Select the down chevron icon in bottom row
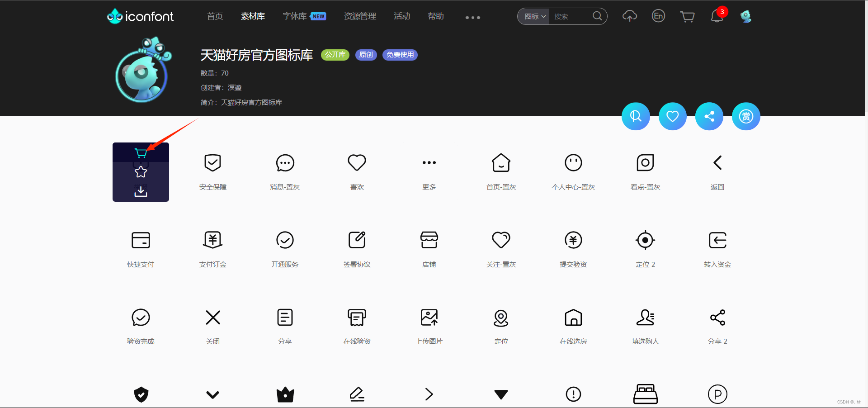868x408 pixels. pyautogui.click(x=212, y=395)
